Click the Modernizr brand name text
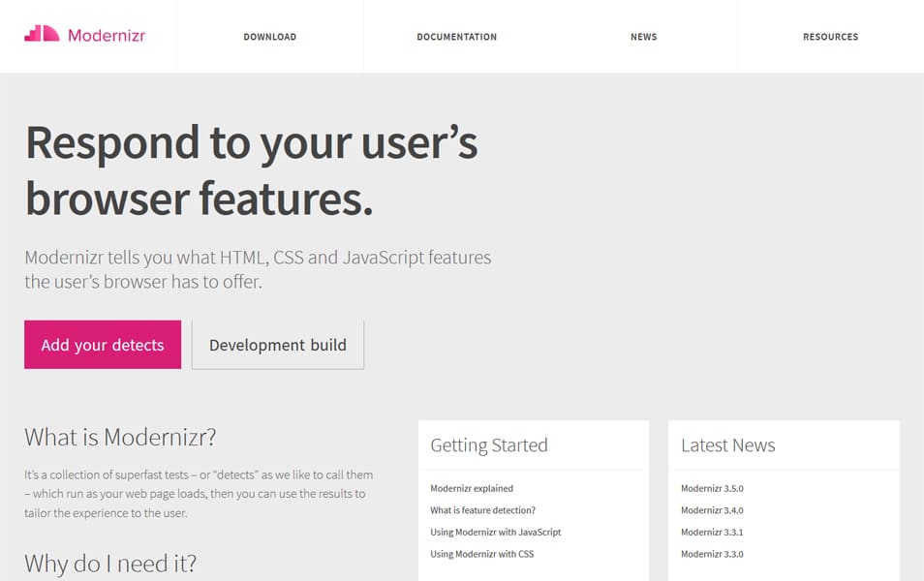This screenshot has height=581, width=924. pyautogui.click(x=107, y=36)
